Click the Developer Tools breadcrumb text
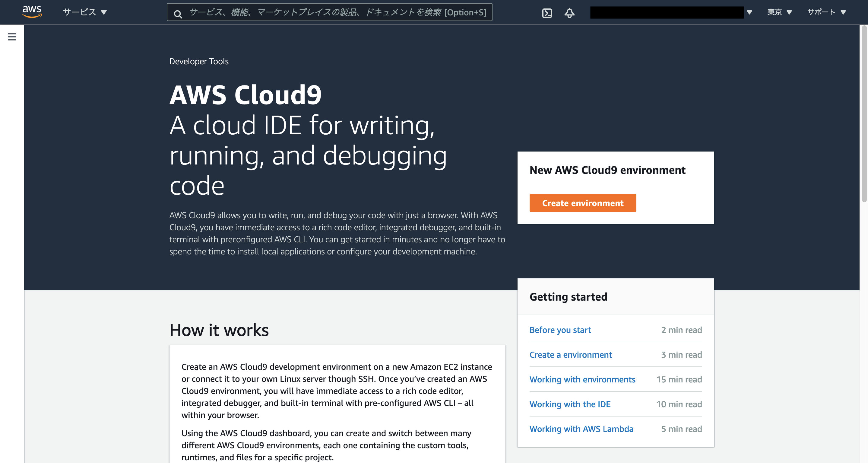Viewport: 868px width, 463px height. tap(199, 61)
